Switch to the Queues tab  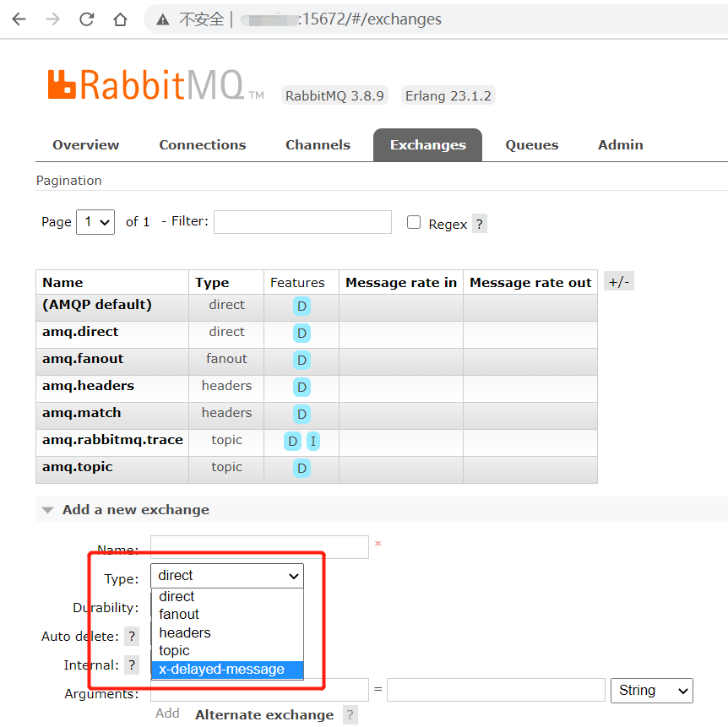(531, 145)
